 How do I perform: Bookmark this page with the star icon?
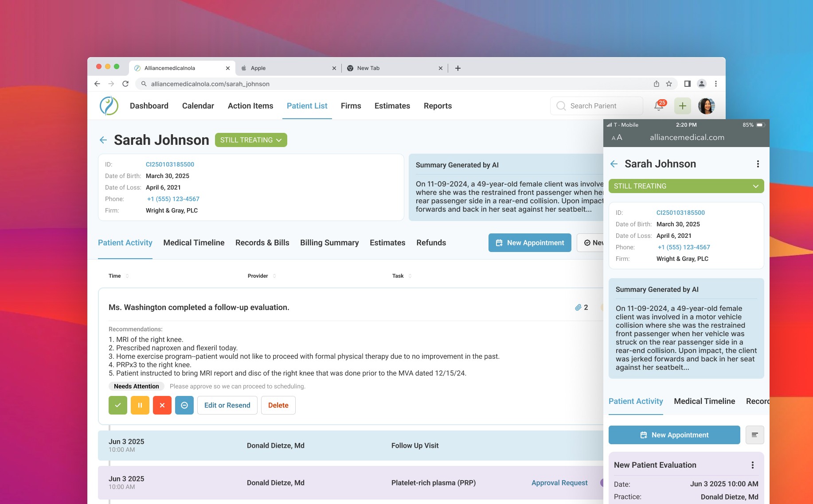point(669,84)
